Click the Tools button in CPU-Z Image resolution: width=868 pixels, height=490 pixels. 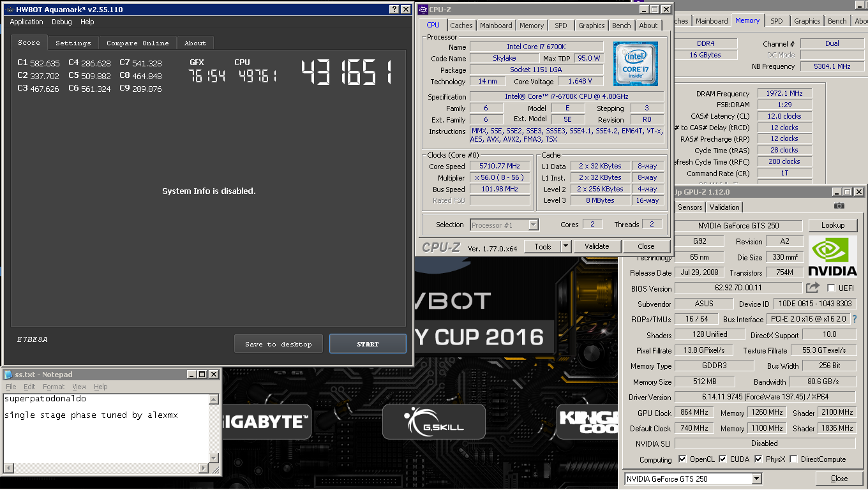(542, 246)
